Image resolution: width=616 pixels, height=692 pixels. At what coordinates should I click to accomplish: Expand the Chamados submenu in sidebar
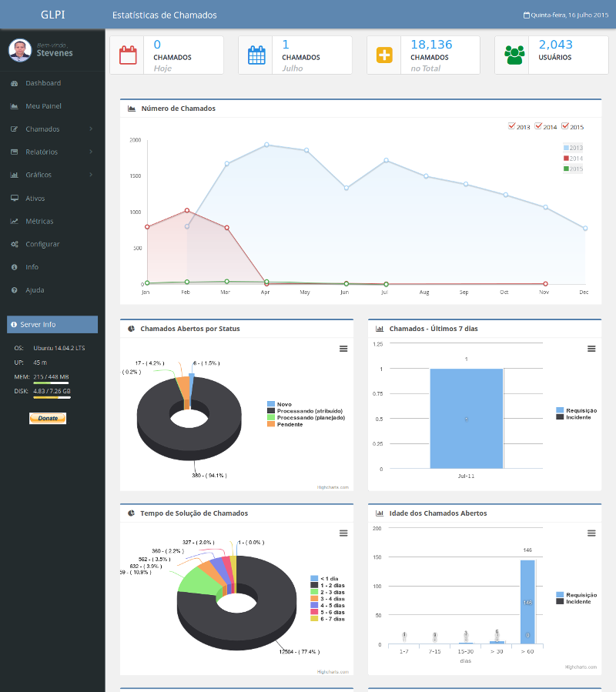click(91, 129)
